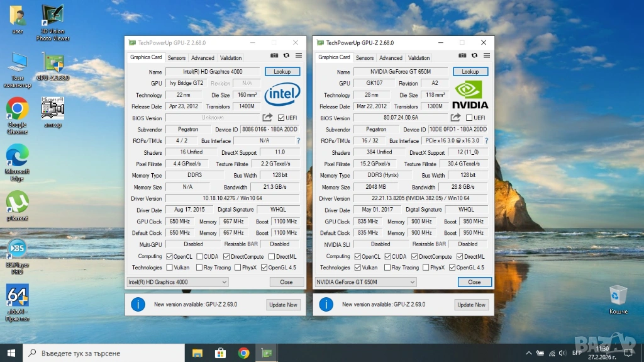The width and height of the screenshot is (644, 362).
Task: Toggle the UEFI checkbox in Intel window
Action: (281, 118)
